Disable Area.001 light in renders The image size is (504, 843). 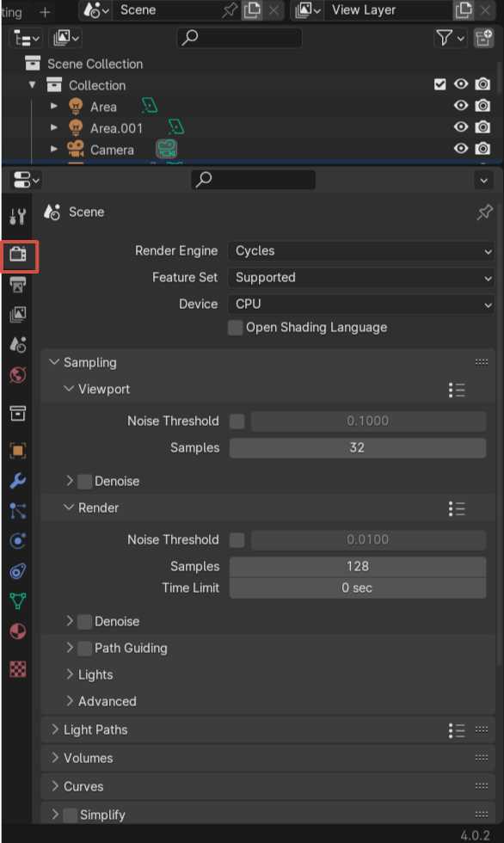tap(482, 127)
